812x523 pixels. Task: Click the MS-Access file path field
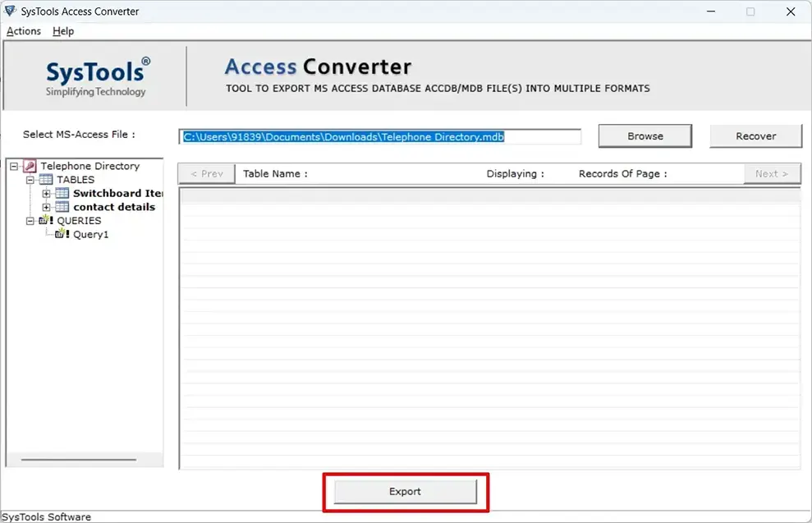(378, 136)
